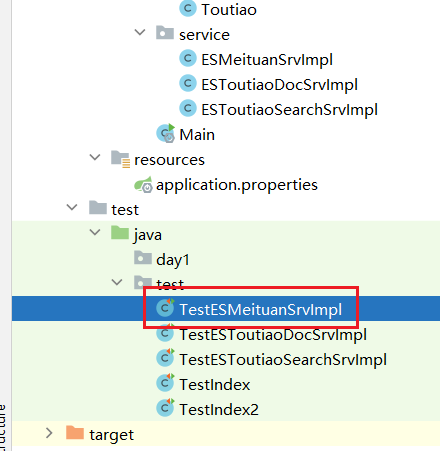Click the Toutiao class icon
This screenshot has width=440, height=451.
(x=188, y=8)
